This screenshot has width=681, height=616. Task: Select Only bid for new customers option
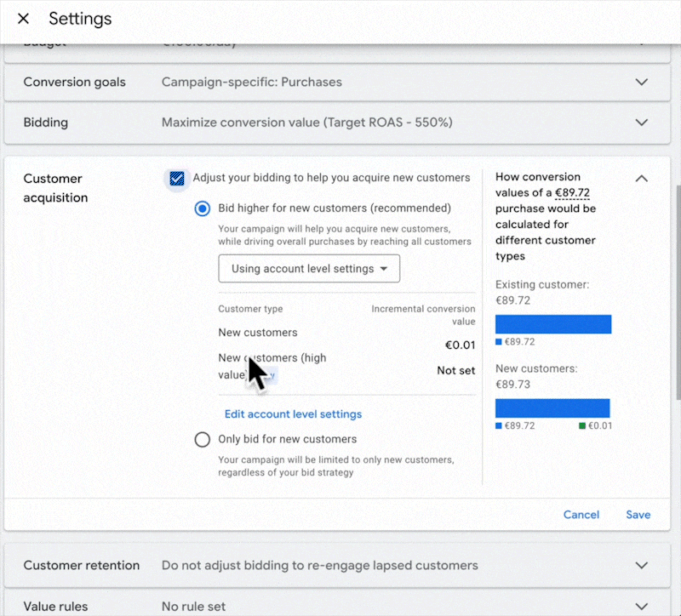[203, 440]
